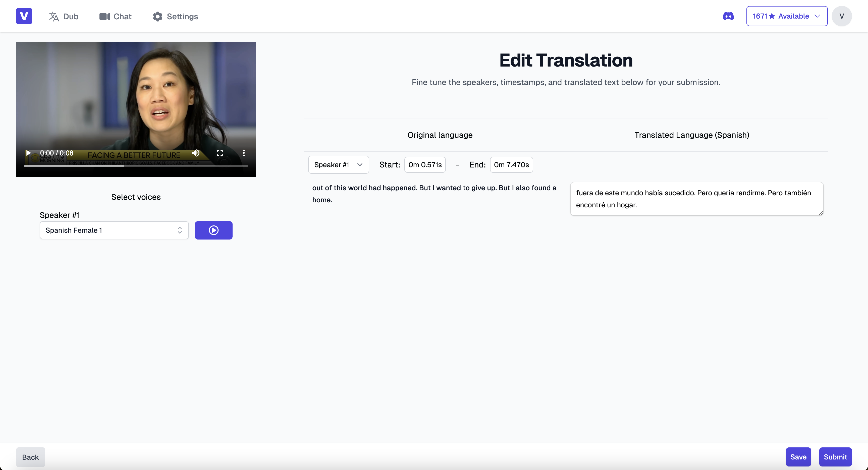
Task: Click the V user avatar
Action: [x=841, y=16]
